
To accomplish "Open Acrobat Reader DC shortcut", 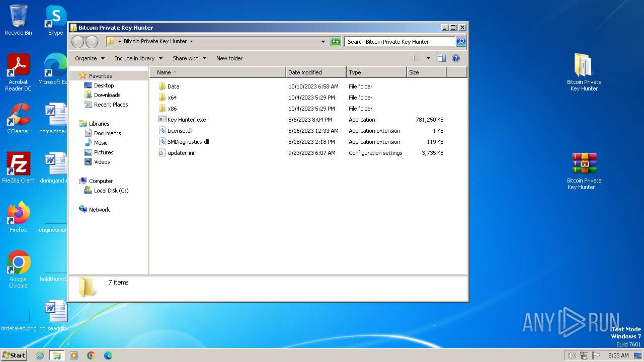I will pyautogui.click(x=18, y=72).
